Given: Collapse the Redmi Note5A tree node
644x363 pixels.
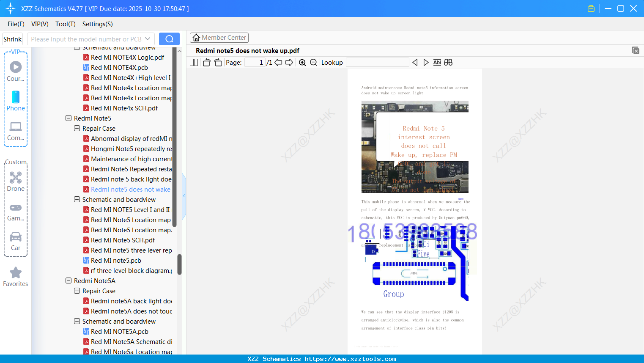Looking at the screenshot, I should (69, 280).
